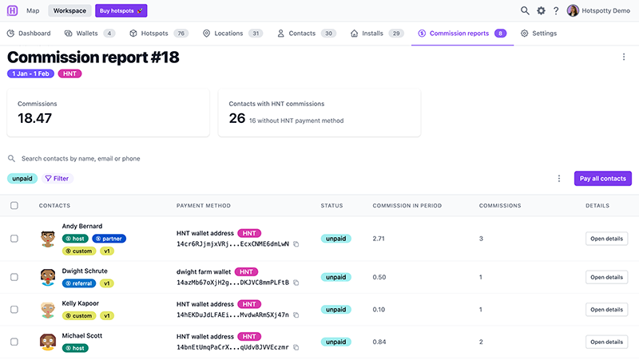Open details for Andy Bernard

[x=606, y=239]
